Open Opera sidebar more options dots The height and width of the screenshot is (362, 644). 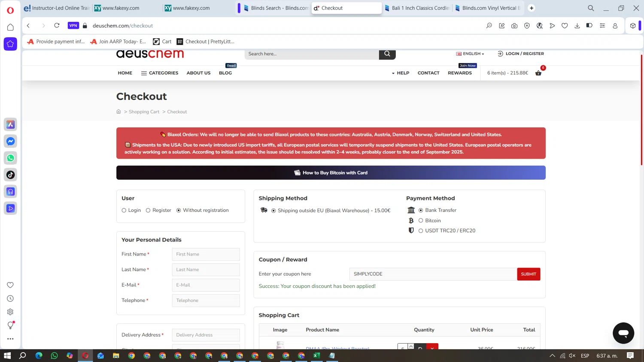(x=10, y=339)
